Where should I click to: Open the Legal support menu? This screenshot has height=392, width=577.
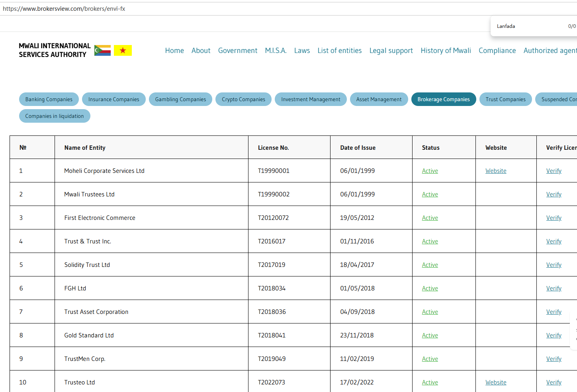391,51
